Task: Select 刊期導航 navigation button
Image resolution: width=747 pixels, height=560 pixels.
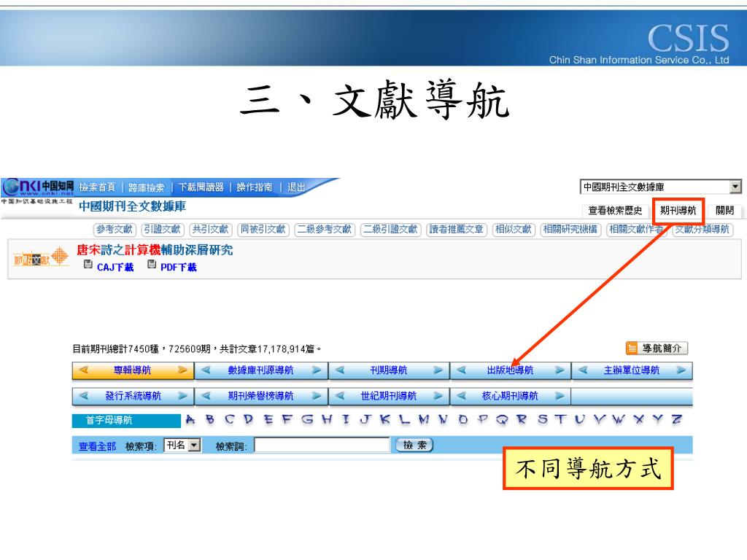Action: (389, 370)
